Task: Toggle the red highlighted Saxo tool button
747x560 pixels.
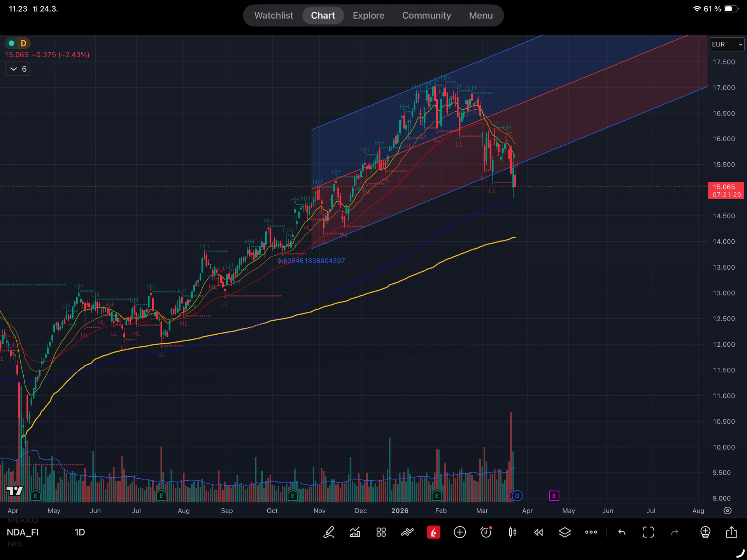Action: click(x=433, y=532)
